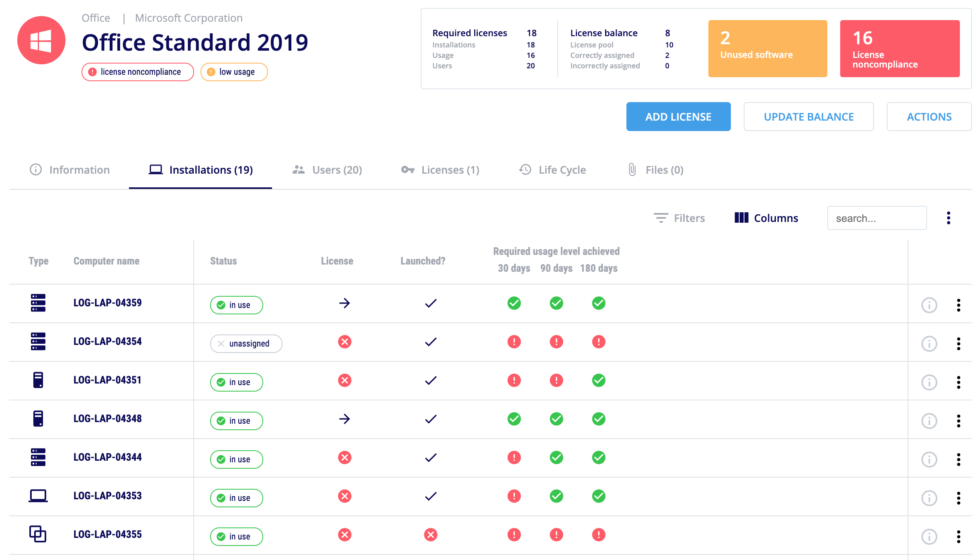Open computer LOG-LAP-04344
This screenshot has width=980, height=560.
coord(107,457)
